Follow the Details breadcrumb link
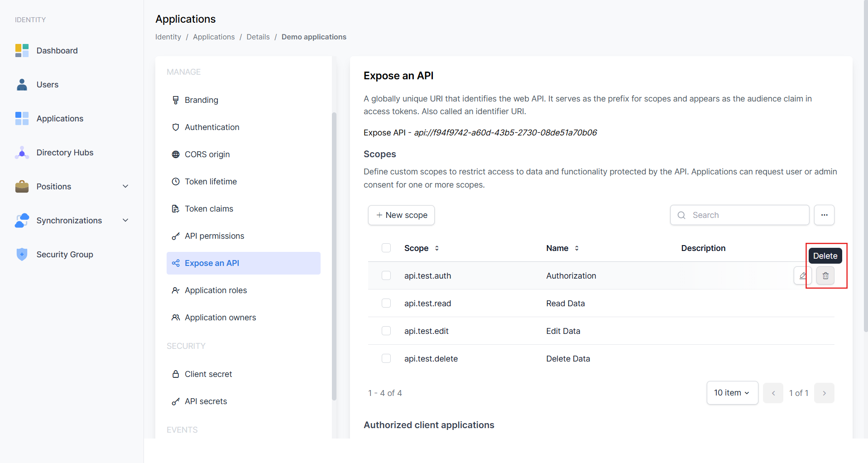 tap(258, 37)
